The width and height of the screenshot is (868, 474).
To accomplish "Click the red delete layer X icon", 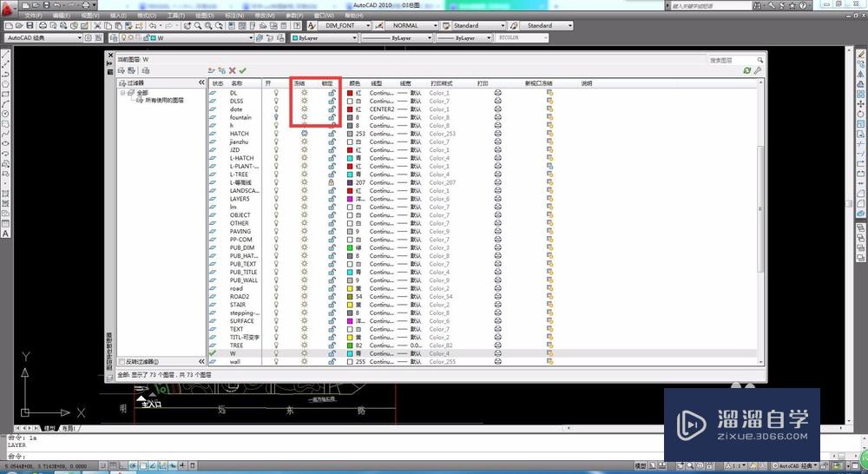I will (233, 70).
